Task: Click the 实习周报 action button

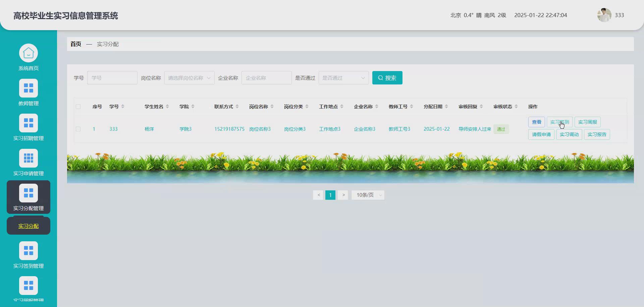Action: pos(588,122)
